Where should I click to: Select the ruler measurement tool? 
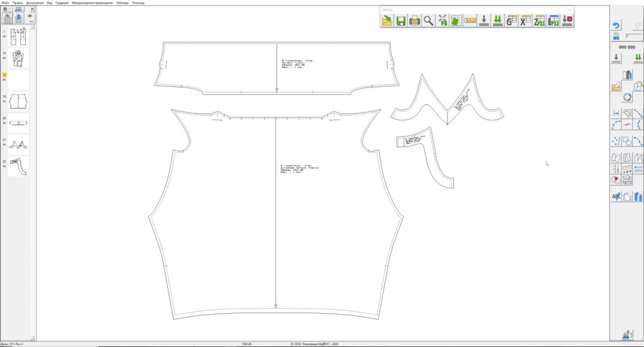tap(470, 21)
